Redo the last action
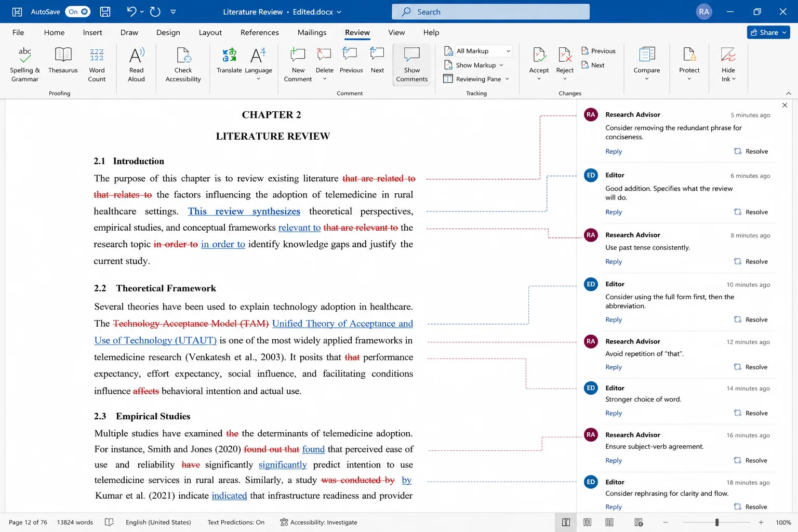798x532 pixels. coord(155,11)
